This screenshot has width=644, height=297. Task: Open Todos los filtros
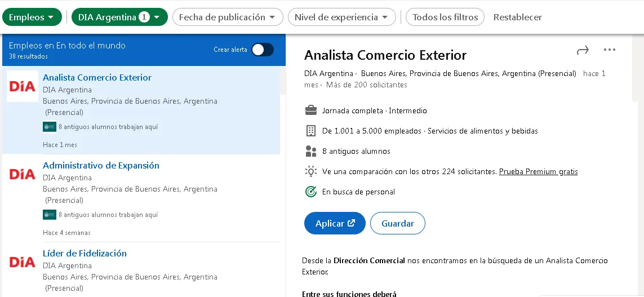(x=445, y=17)
